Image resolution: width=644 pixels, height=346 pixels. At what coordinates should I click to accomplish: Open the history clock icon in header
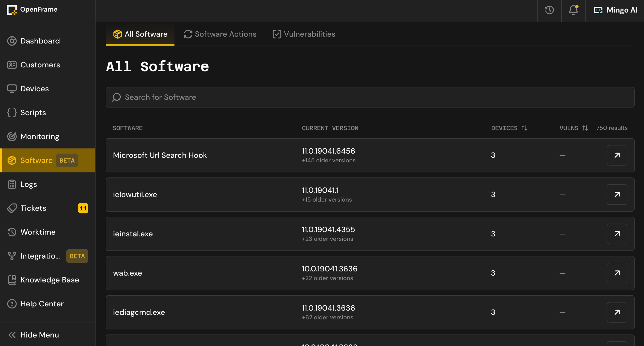pos(549,10)
